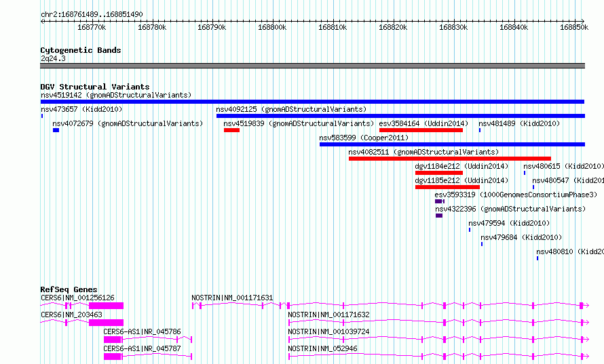The height and width of the screenshot is (364, 604).
Task: Click the red dgv1184e212 variant bar
Action: click(x=439, y=173)
